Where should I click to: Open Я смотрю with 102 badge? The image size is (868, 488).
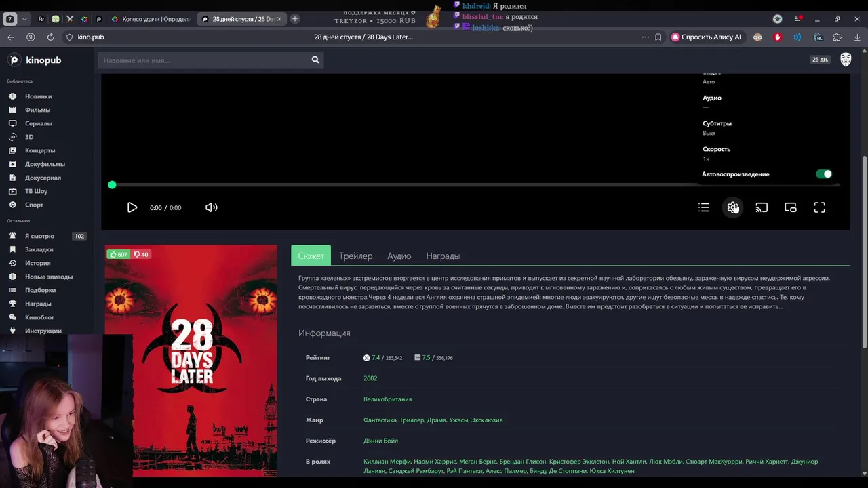[x=46, y=236]
